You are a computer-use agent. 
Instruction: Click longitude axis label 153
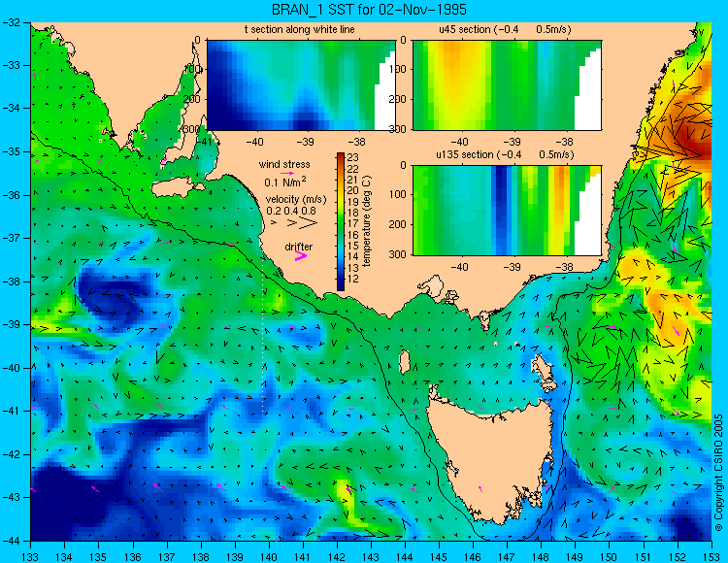pos(711,557)
